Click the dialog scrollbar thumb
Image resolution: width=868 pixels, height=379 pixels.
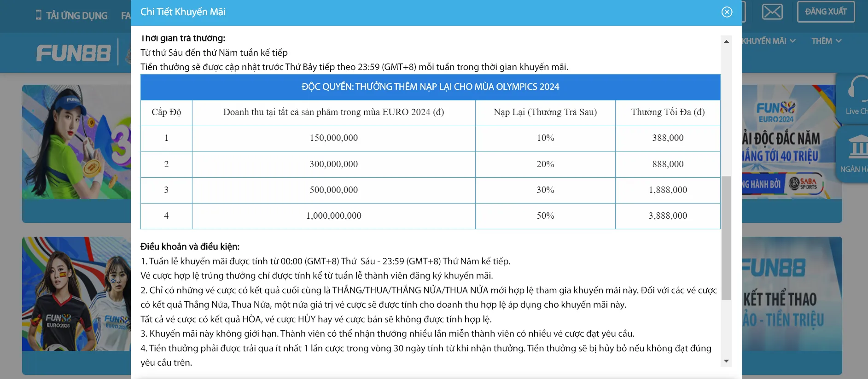pos(726,238)
